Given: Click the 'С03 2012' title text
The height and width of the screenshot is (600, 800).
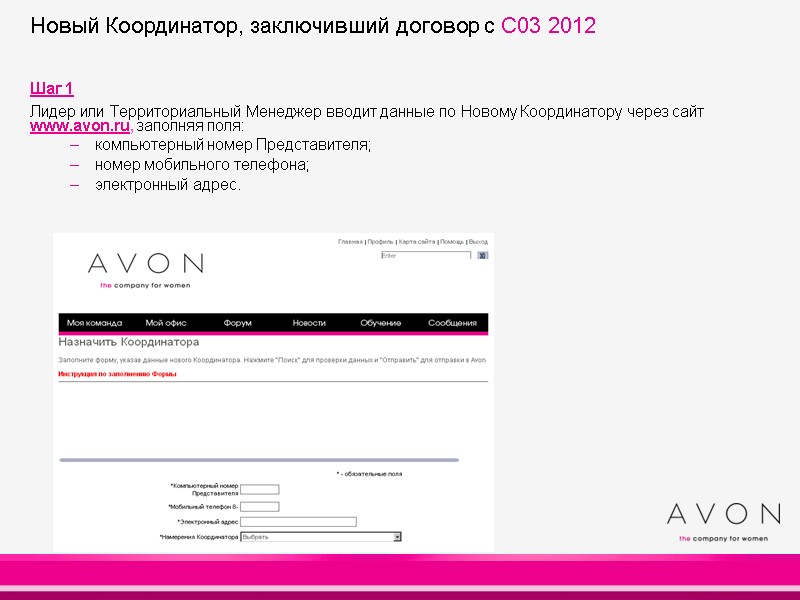Looking at the screenshot, I should pos(548,26).
